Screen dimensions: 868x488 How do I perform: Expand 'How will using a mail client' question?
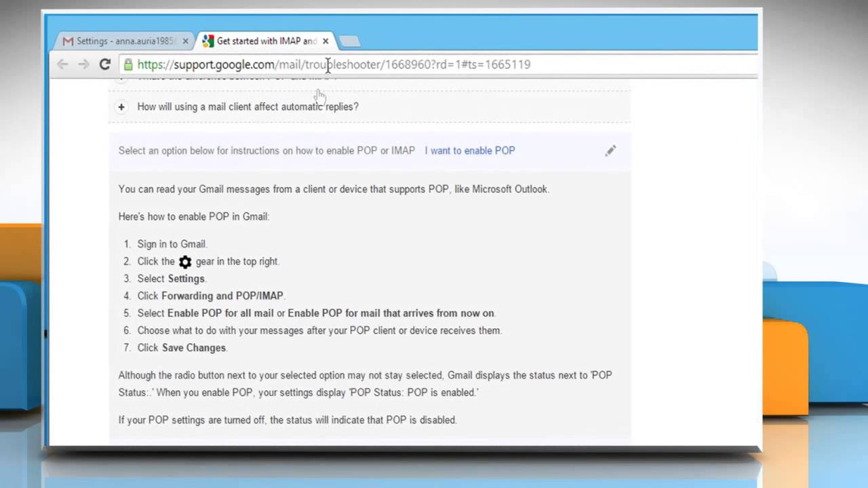(x=121, y=107)
